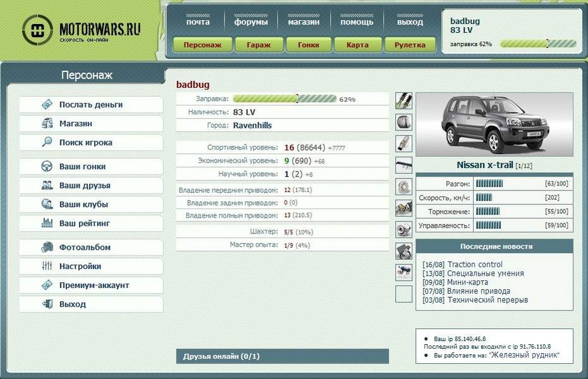Click the Железный рудник workplace text
This screenshot has height=379, width=588.
(524, 354)
